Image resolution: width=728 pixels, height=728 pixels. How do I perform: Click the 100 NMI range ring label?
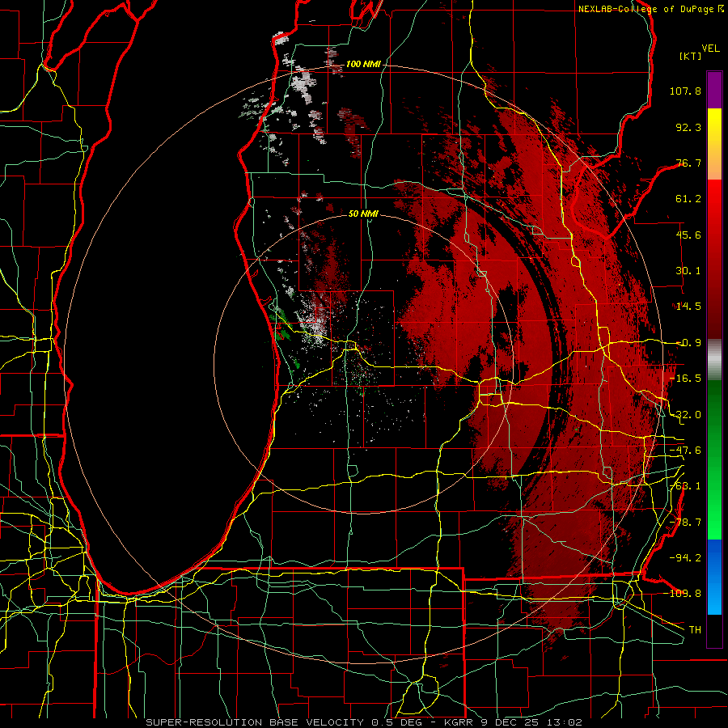pyautogui.click(x=362, y=64)
